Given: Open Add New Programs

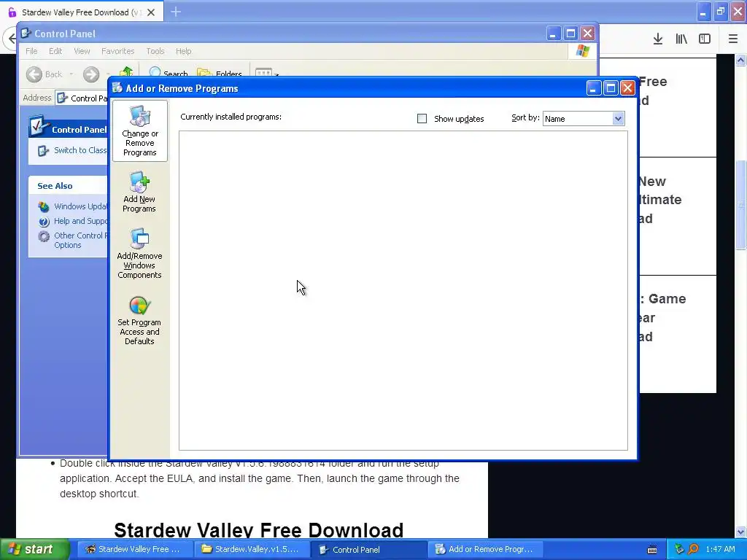Looking at the screenshot, I should pos(139,192).
